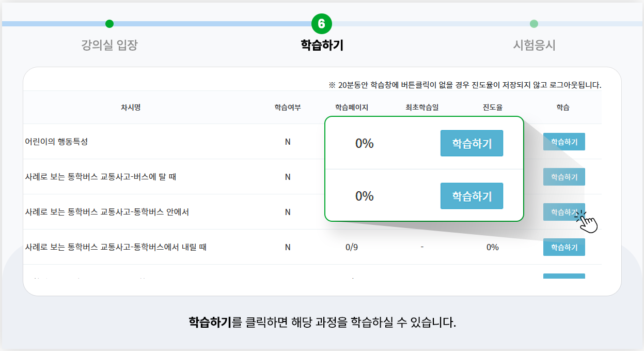The image size is (644, 351).
Task: Click caption 학습하기를 클릭하면 해당 과정을 학습하실 수 있습니다
Action: pyautogui.click(x=322, y=323)
